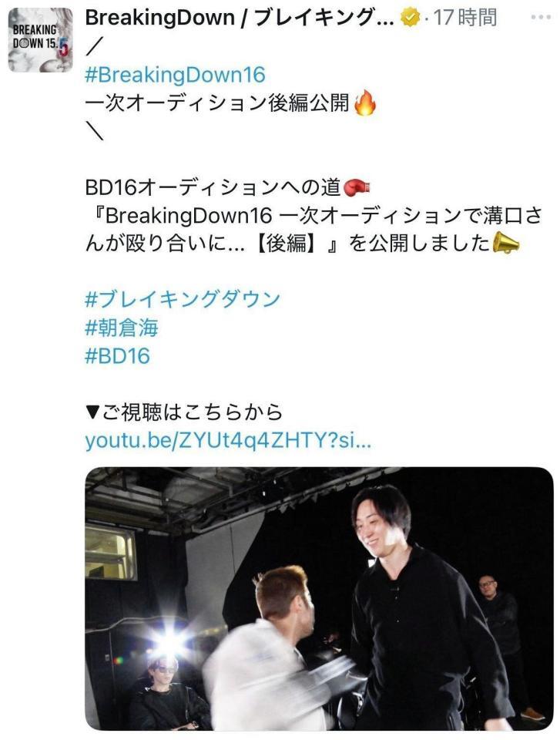Open the three-dot more options menu
Screen dimensions: 560x740
tap(540, 17)
